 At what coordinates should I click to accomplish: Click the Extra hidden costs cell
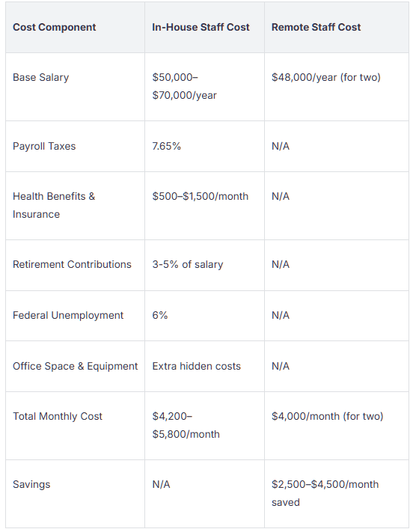[197, 366]
